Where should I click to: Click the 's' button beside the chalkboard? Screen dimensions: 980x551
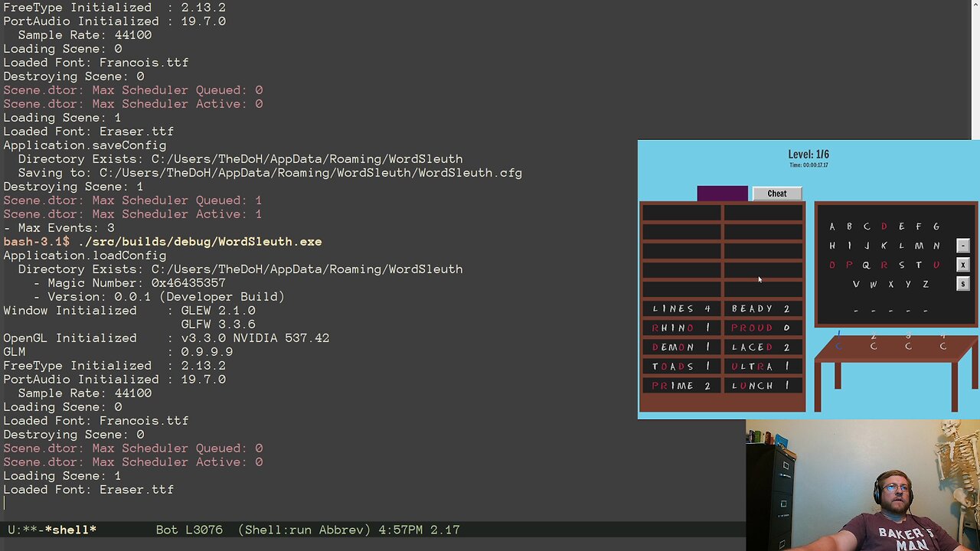click(963, 284)
